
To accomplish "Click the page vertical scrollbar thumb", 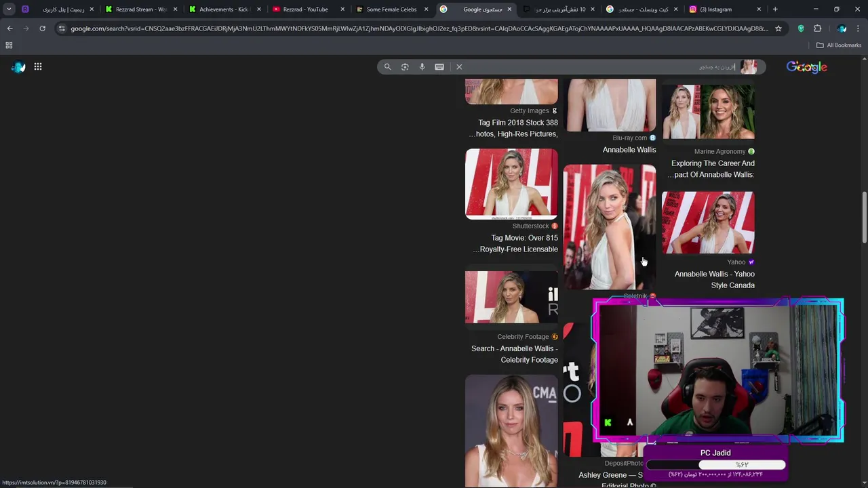I will 864,217.
